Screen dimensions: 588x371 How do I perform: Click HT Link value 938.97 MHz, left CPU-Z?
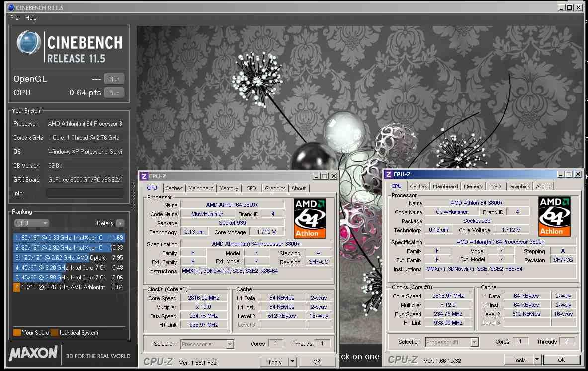coord(204,325)
